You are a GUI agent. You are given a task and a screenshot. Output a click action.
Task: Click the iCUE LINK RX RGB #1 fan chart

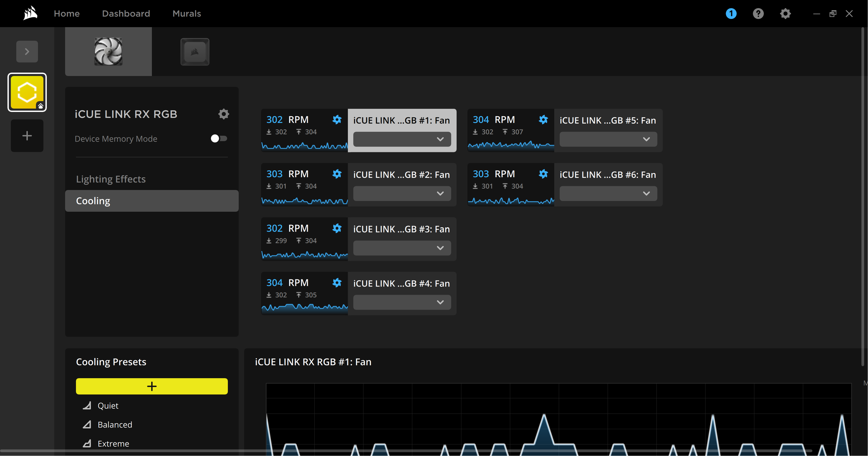point(559,419)
